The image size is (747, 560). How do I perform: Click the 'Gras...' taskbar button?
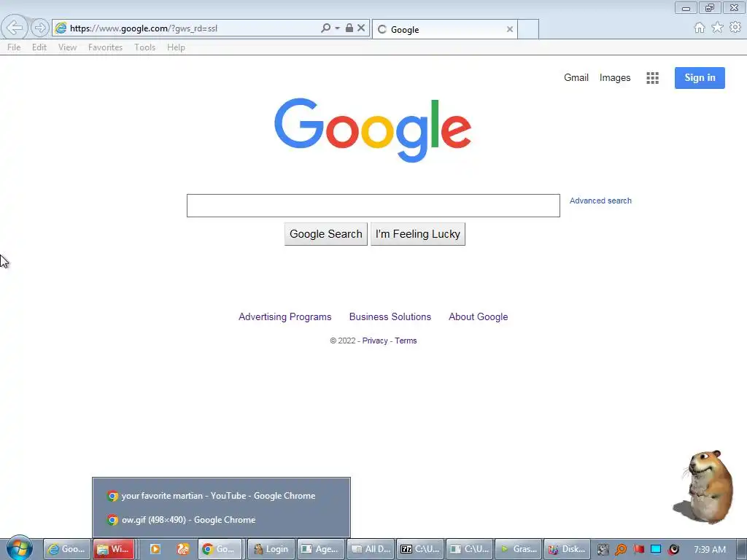click(519, 549)
